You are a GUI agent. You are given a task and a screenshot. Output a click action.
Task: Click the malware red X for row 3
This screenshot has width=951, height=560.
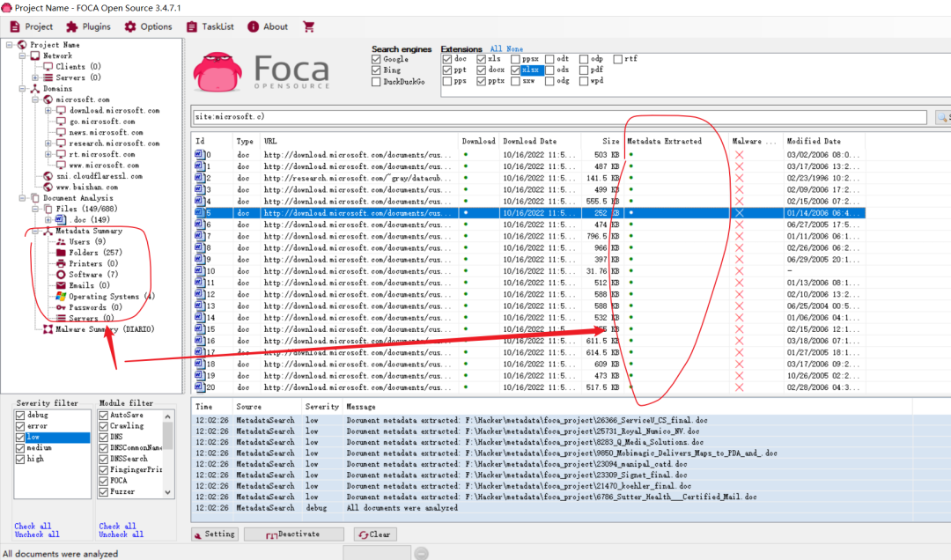[739, 189]
